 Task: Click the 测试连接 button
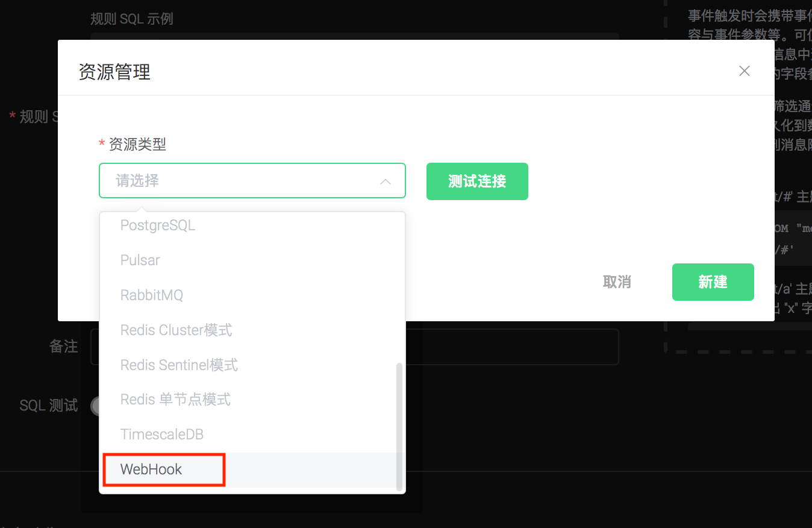click(x=477, y=181)
